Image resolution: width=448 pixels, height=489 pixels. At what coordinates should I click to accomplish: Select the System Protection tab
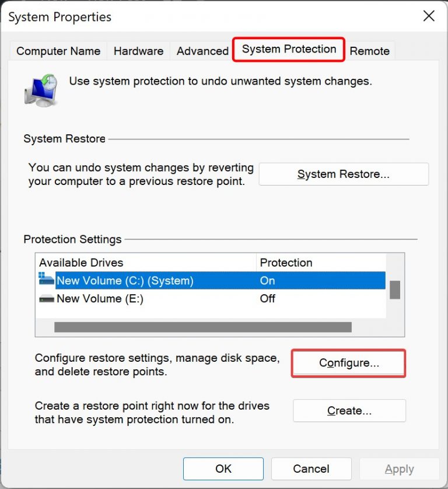(x=288, y=50)
